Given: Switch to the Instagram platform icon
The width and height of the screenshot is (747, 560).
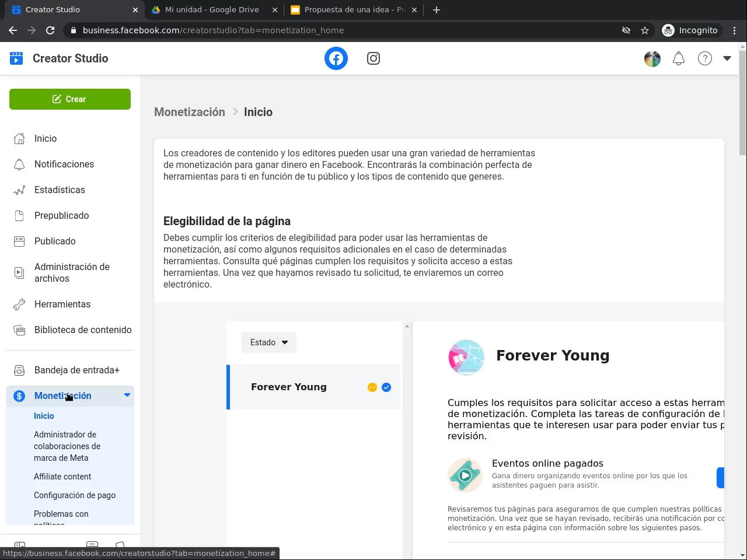Looking at the screenshot, I should click(373, 58).
